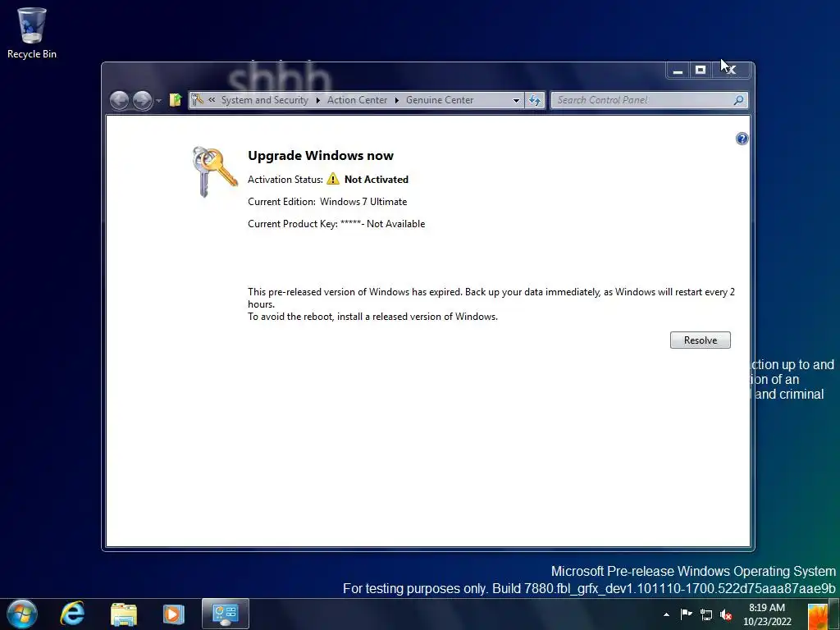
Task: Go forward with the Forward arrow button
Action: tap(142, 100)
